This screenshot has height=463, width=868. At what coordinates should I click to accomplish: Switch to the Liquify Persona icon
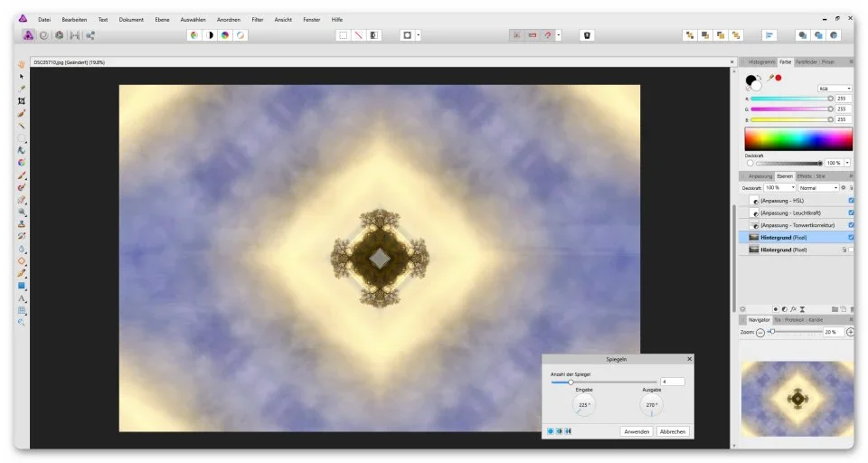coord(43,35)
